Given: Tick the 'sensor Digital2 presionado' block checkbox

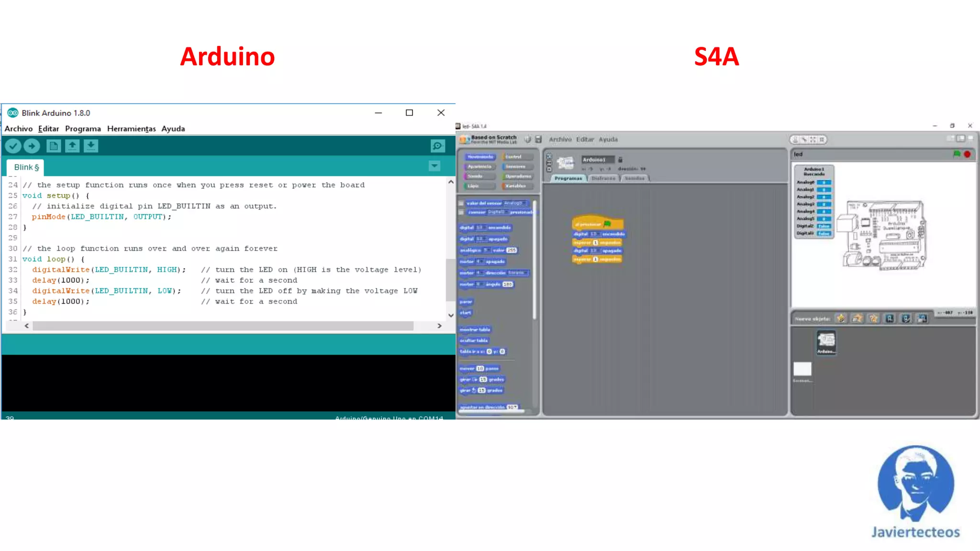Looking at the screenshot, I should 461,212.
